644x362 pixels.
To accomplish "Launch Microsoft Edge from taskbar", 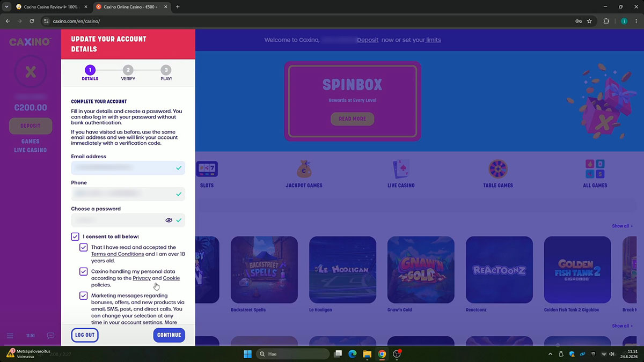I will pos(353,354).
